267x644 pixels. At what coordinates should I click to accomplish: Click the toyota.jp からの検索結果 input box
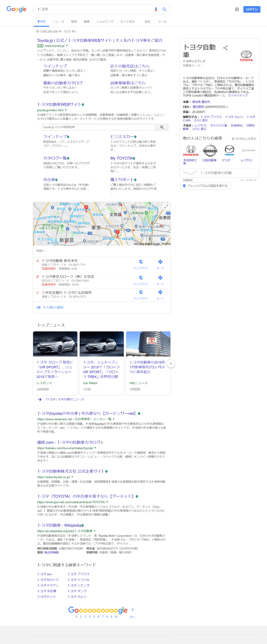pyautogui.click(x=99, y=127)
